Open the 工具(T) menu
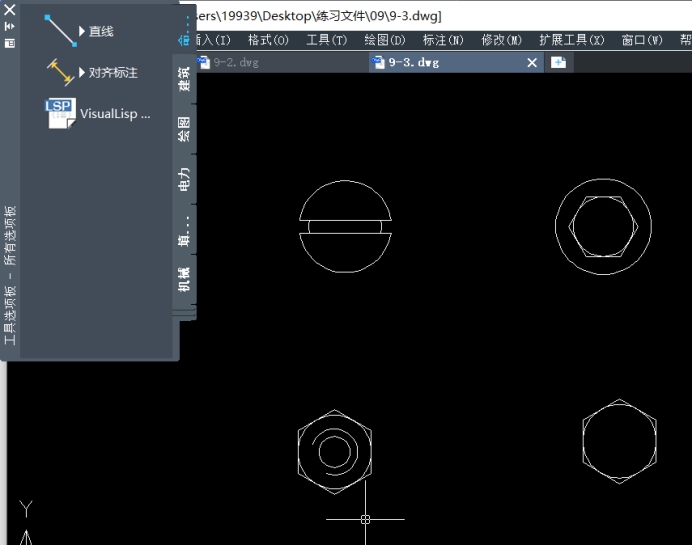This screenshot has height=546, width=692. click(x=326, y=41)
